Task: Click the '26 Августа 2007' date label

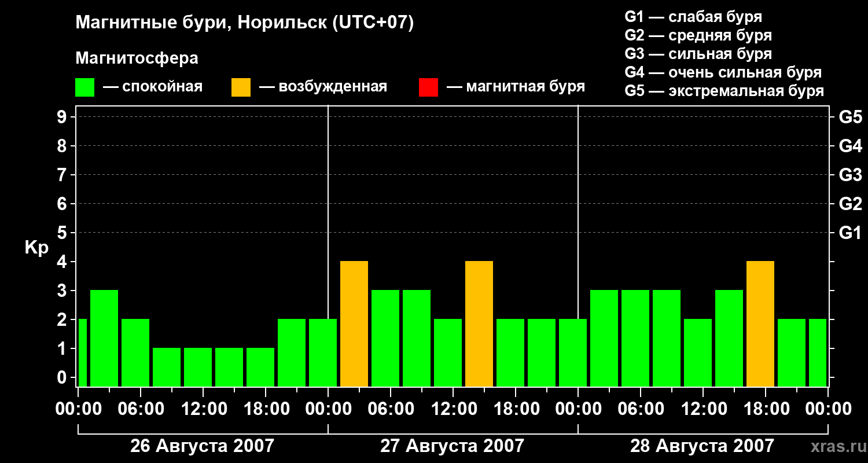Action: tap(202, 446)
